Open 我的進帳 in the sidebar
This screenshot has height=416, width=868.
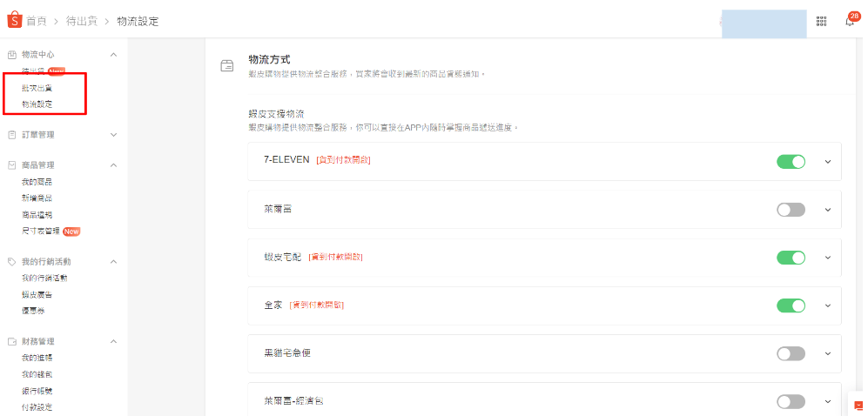pyautogui.click(x=37, y=358)
